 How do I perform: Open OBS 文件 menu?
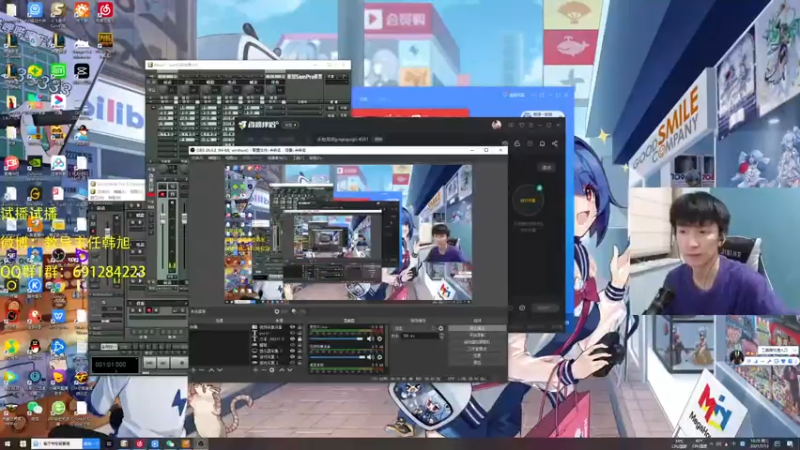click(x=198, y=158)
